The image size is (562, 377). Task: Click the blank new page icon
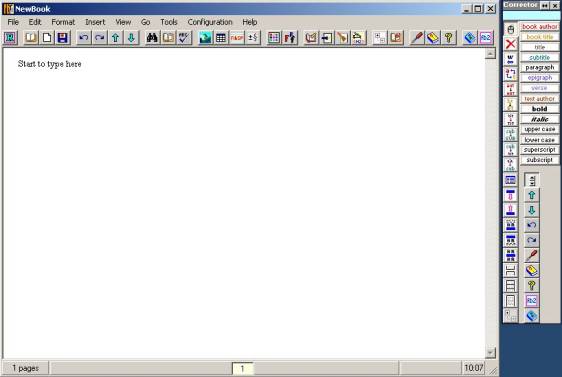47,38
